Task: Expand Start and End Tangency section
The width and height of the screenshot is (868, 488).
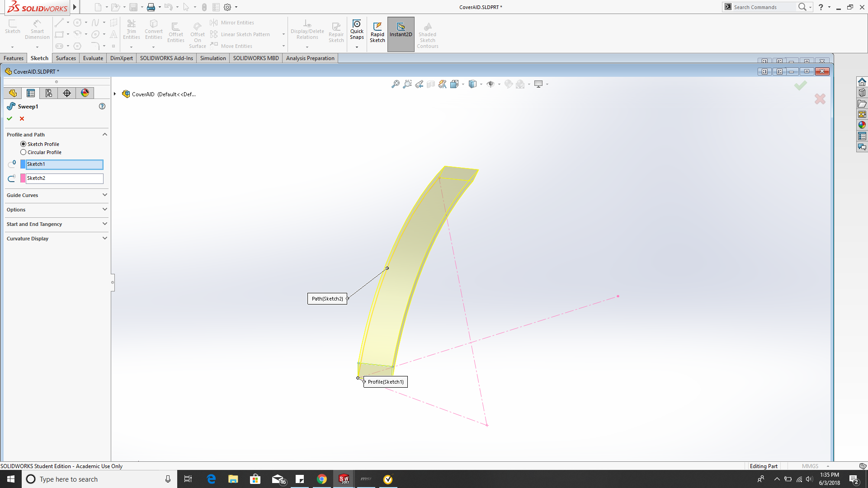Action: pyautogui.click(x=105, y=224)
